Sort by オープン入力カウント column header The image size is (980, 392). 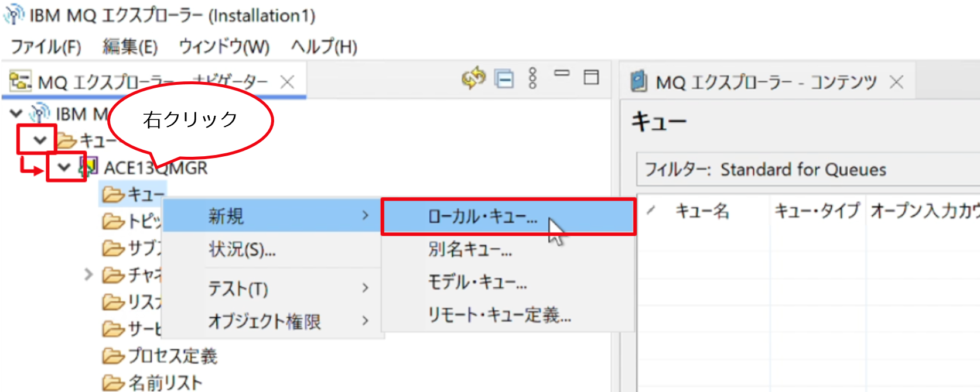point(924,211)
